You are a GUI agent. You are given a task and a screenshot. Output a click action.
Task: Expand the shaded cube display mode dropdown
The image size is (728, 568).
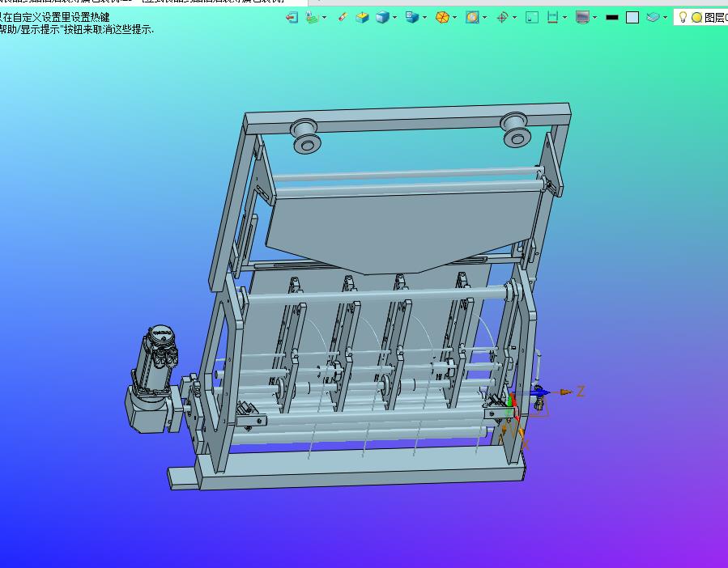pos(394,18)
